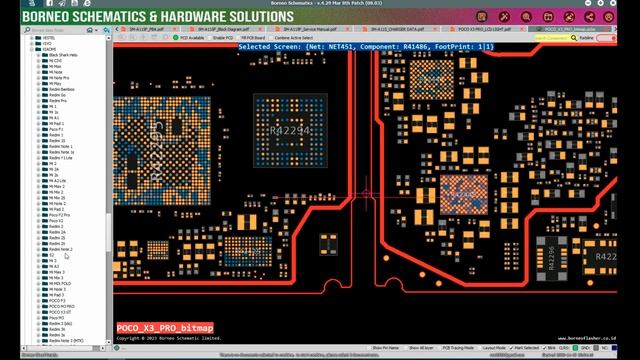Screen dimensions: 640x360
Task: Select Poco F2 Pro in the tree
Action: [60, 215]
